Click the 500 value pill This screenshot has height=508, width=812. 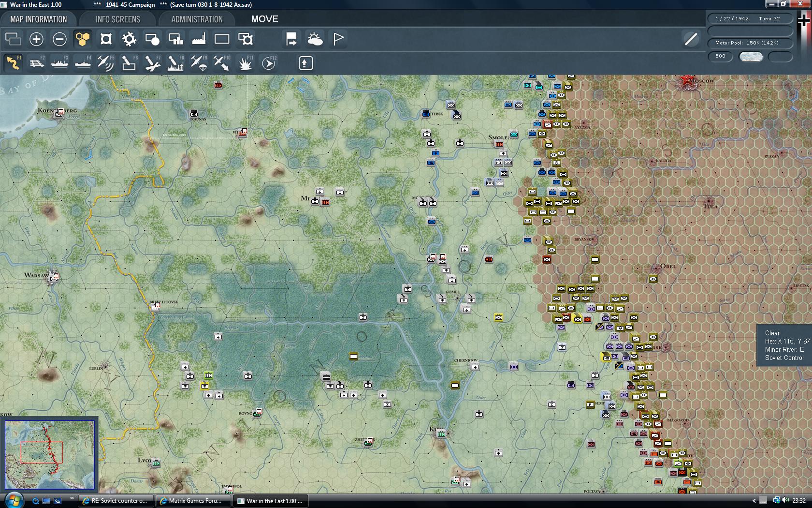coord(720,56)
